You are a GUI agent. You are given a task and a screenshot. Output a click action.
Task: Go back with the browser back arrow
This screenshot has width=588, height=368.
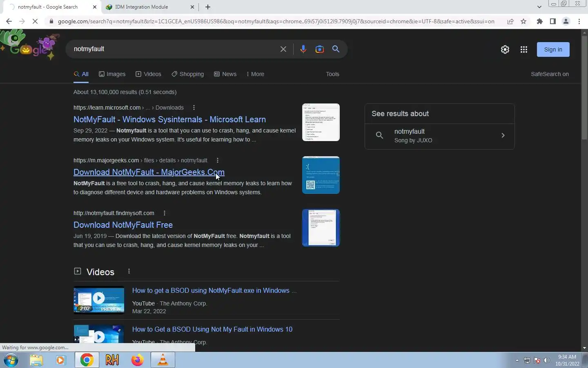click(x=9, y=21)
